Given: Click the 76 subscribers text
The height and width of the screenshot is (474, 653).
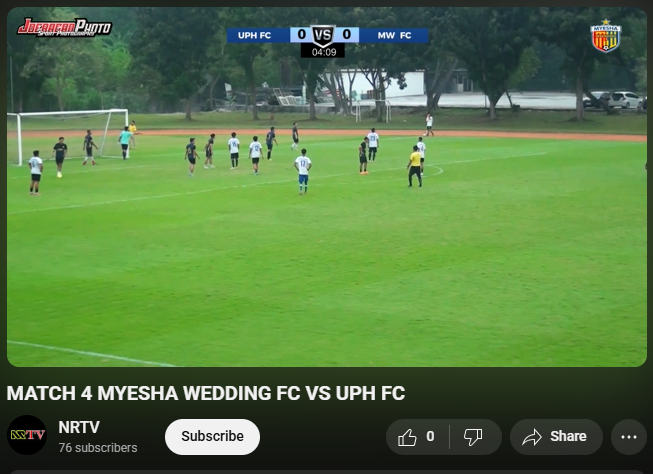Looking at the screenshot, I should click(x=98, y=448).
